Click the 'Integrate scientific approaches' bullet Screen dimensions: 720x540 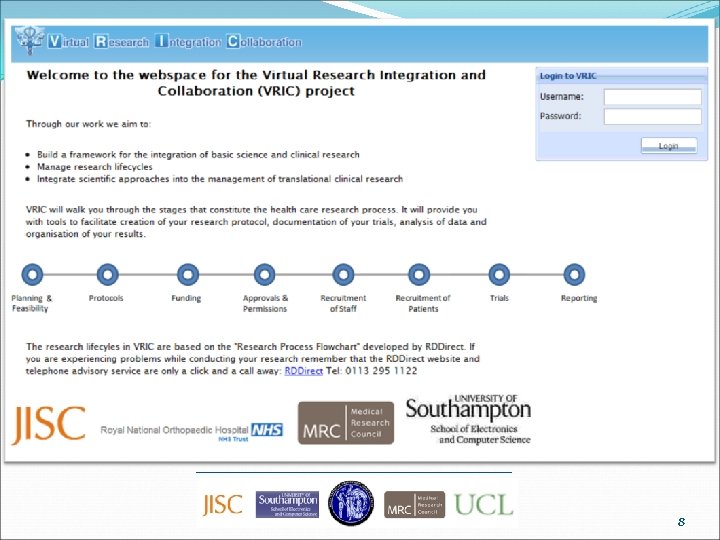coord(220,179)
